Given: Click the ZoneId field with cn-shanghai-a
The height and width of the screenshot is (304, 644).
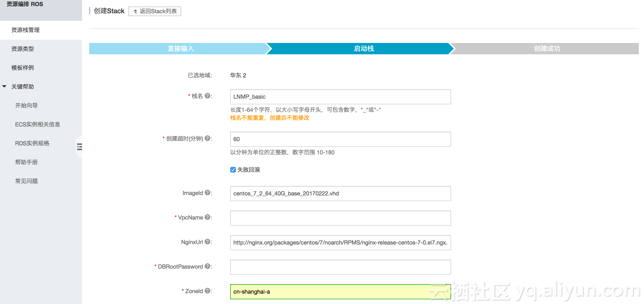Looking at the screenshot, I should click(340, 291).
